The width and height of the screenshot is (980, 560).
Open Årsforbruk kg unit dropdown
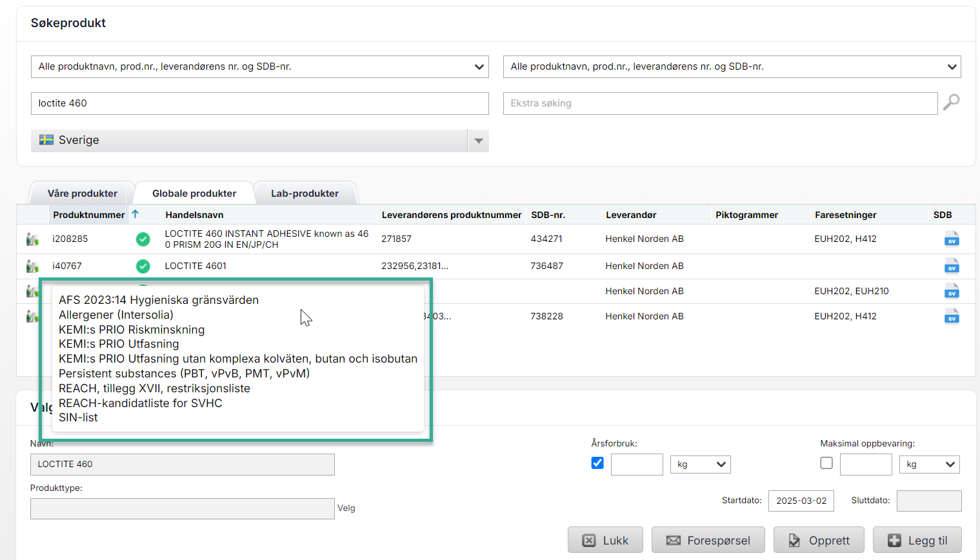coord(701,465)
